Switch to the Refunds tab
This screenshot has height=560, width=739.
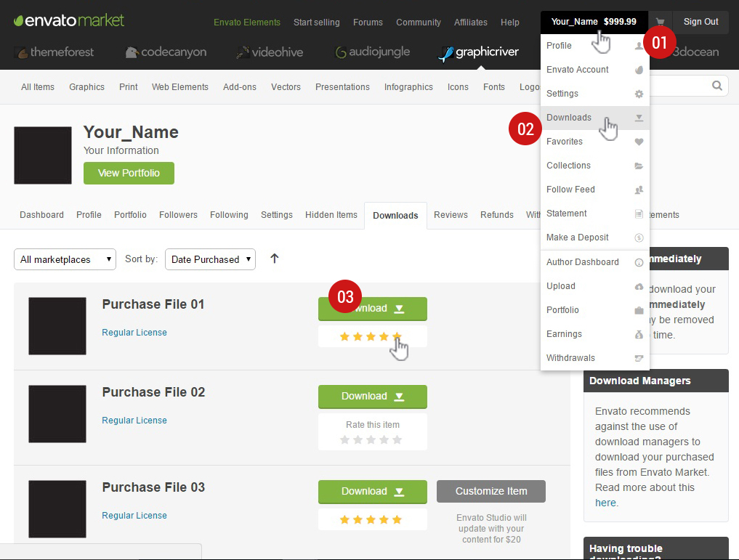[x=497, y=215]
